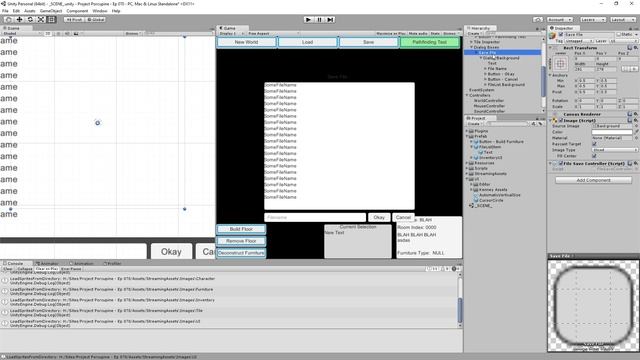Open Material object picker circle

tap(636, 138)
